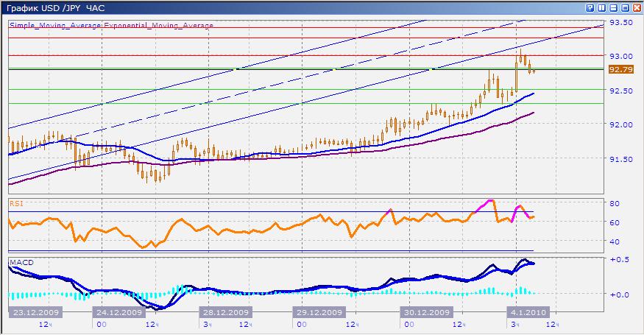Click the RSI 80 level axis label
The height and width of the screenshot is (335, 644).
(615, 203)
